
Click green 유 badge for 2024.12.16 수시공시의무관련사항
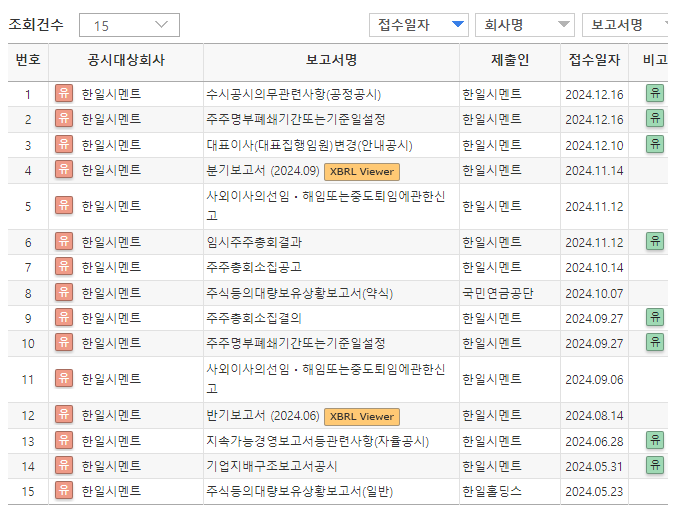[x=655, y=93]
